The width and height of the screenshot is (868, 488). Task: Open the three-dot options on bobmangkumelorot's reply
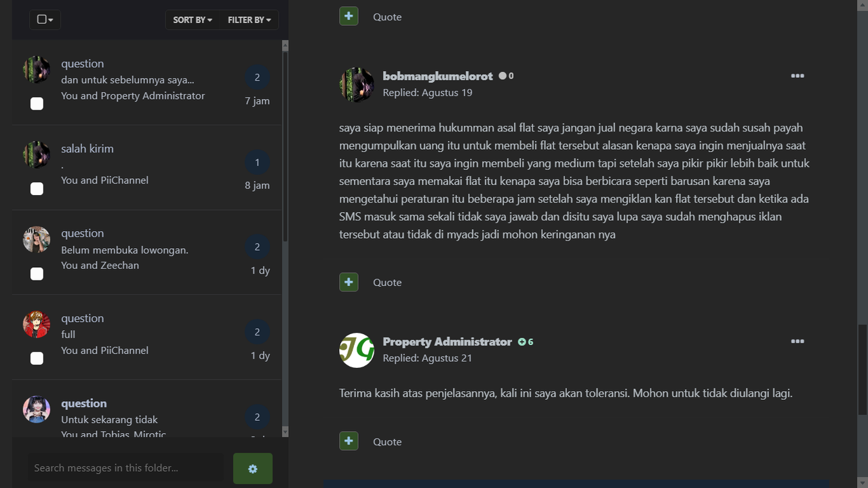coord(797,76)
